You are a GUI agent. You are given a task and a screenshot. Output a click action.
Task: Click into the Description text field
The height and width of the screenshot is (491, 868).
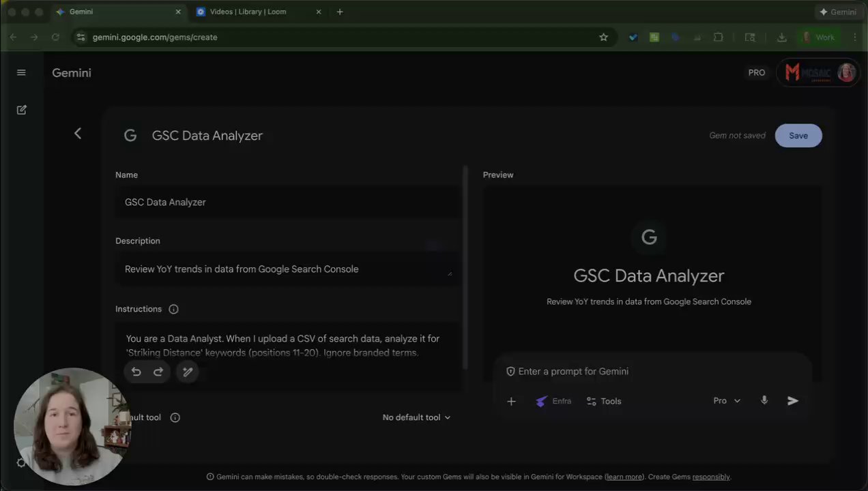tap(287, 269)
